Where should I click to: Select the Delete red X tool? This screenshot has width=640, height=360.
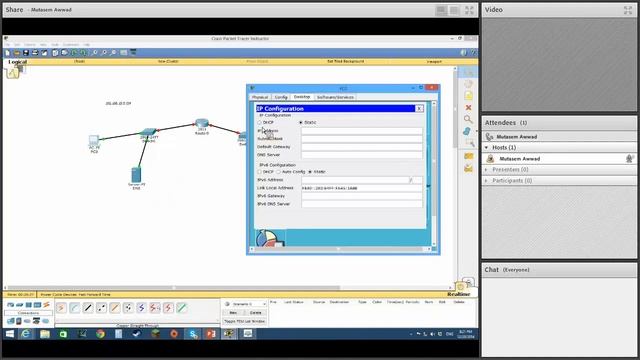pos(468,107)
